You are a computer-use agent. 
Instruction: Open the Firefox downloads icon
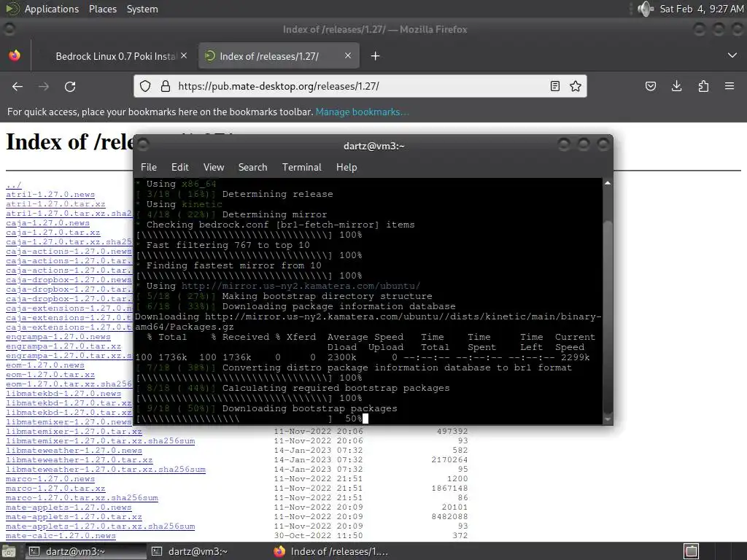coord(676,86)
